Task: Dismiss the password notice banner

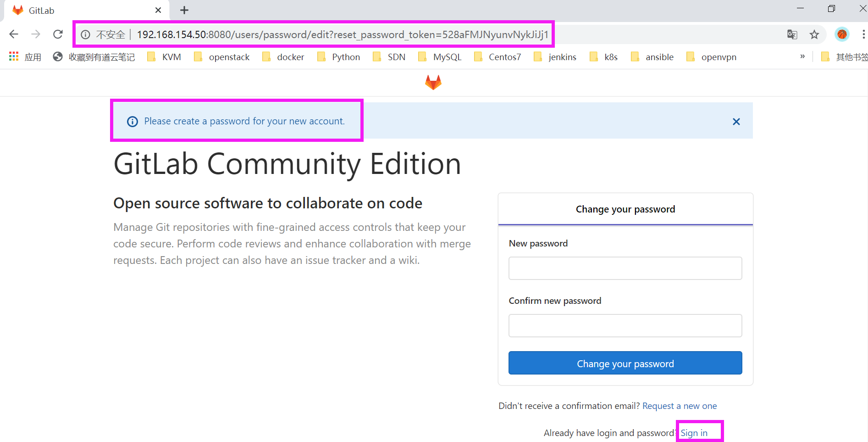Action: pyautogui.click(x=736, y=122)
